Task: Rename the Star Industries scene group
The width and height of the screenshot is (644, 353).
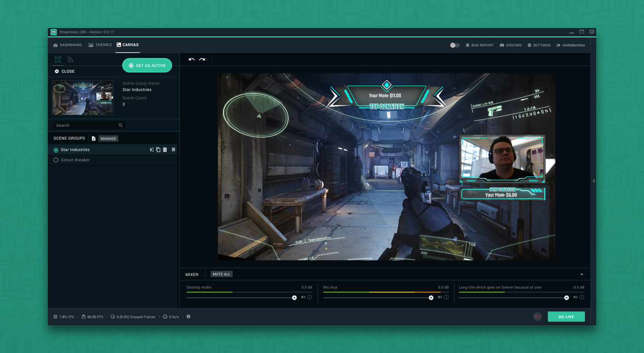Action: (x=151, y=150)
